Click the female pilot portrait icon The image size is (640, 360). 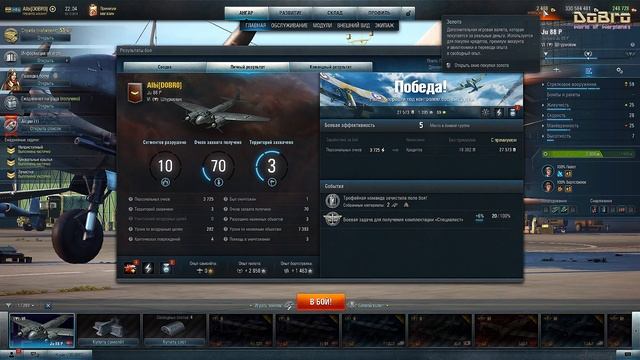[11, 80]
